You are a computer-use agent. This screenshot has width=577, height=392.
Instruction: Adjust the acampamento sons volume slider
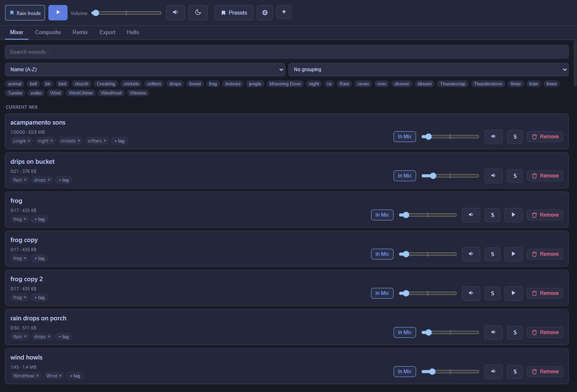point(450,137)
